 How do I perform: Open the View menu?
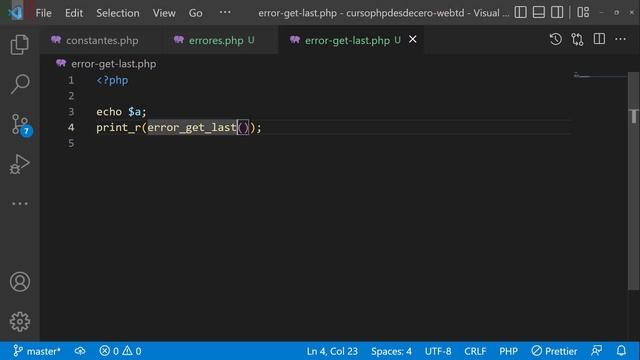(164, 13)
